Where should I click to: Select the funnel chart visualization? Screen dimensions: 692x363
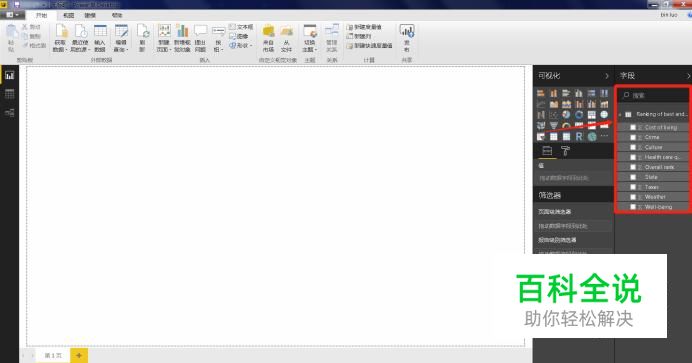[x=553, y=126]
